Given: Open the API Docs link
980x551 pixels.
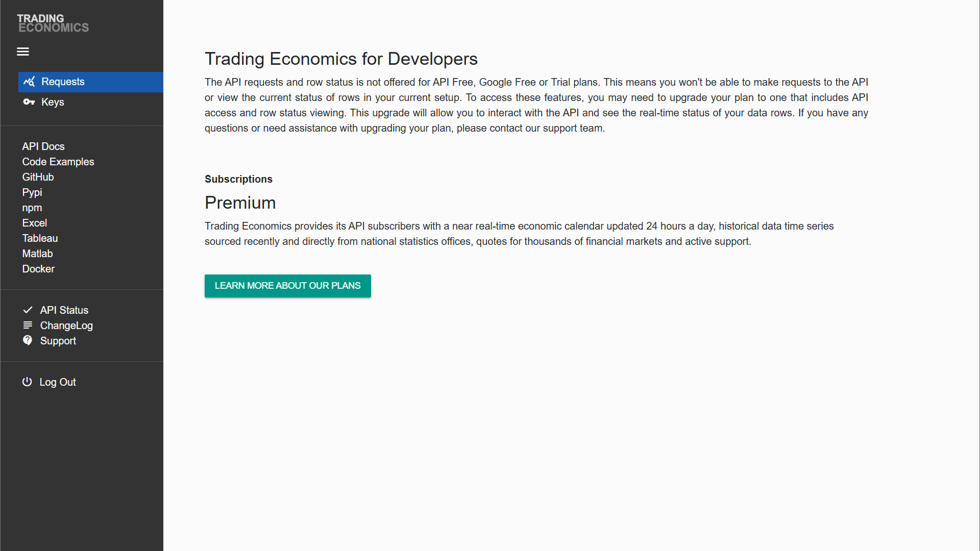Looking at the screenshot, I should pyautogui.click(x=43, y=146).
